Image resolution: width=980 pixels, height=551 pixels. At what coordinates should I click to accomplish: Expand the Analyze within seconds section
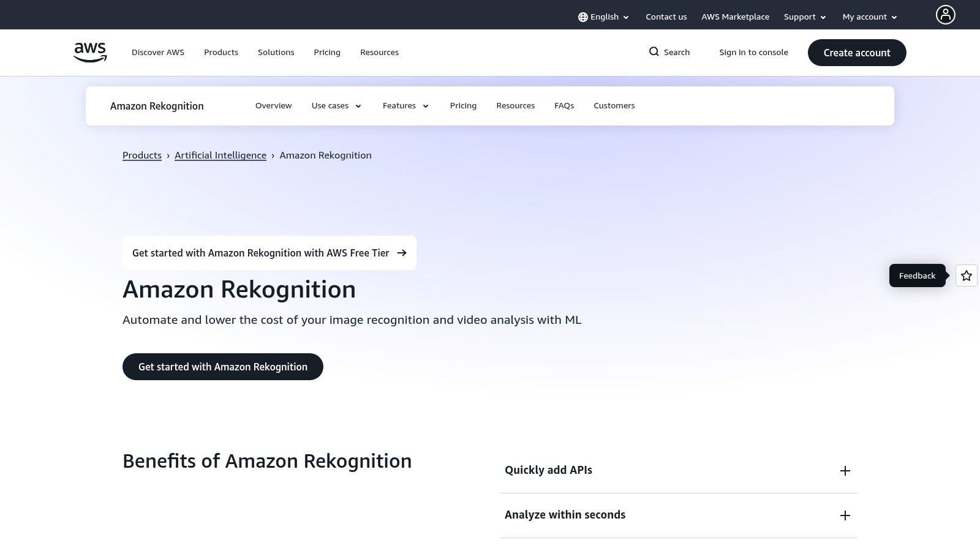tap(845, 515)
